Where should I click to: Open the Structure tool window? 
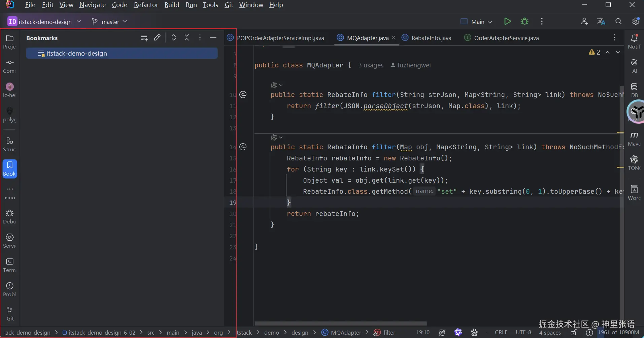coord(10,145)
